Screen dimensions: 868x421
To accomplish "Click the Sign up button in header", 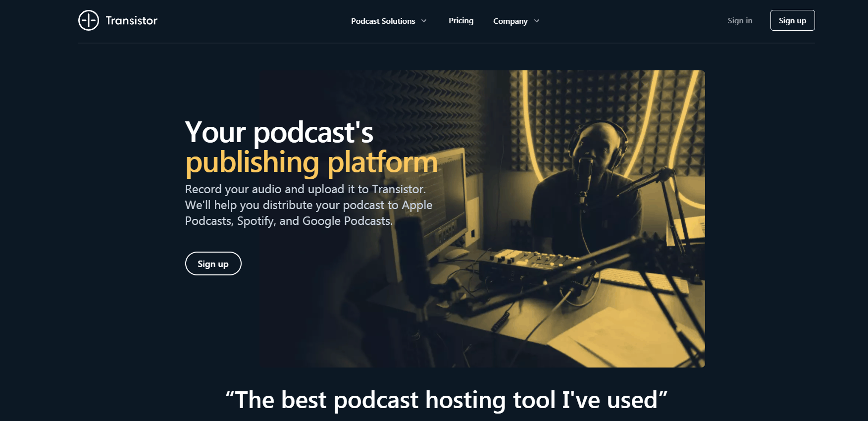I will 792,20.
